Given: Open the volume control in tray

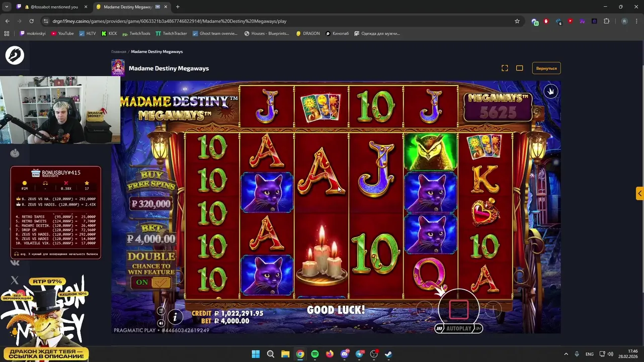Looking at the screenshot, I should [x=610, y=354].
